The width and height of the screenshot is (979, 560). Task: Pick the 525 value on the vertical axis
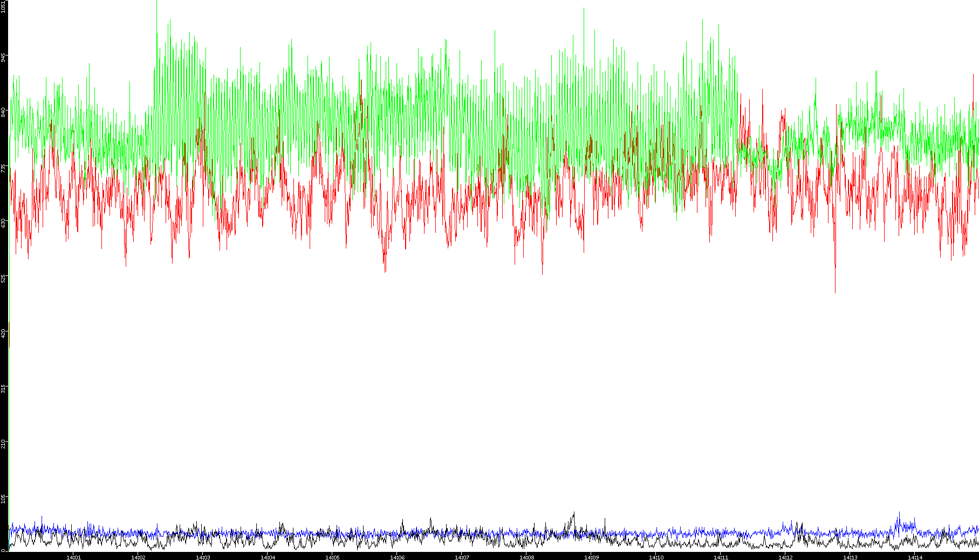4,278
